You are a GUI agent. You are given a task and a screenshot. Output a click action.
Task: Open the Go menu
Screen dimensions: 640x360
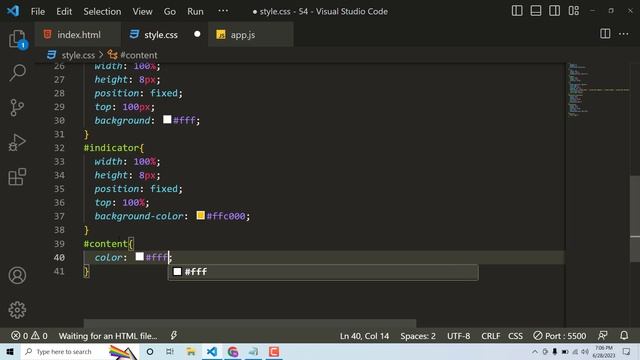pos(170,11)
